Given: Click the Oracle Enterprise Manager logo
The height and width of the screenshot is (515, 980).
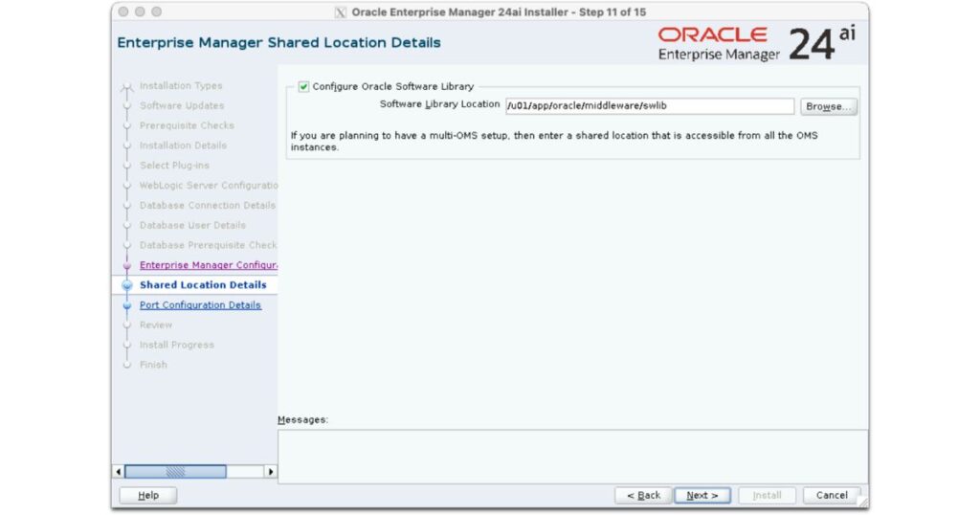Looking at the screenshot, I should 756,43.
